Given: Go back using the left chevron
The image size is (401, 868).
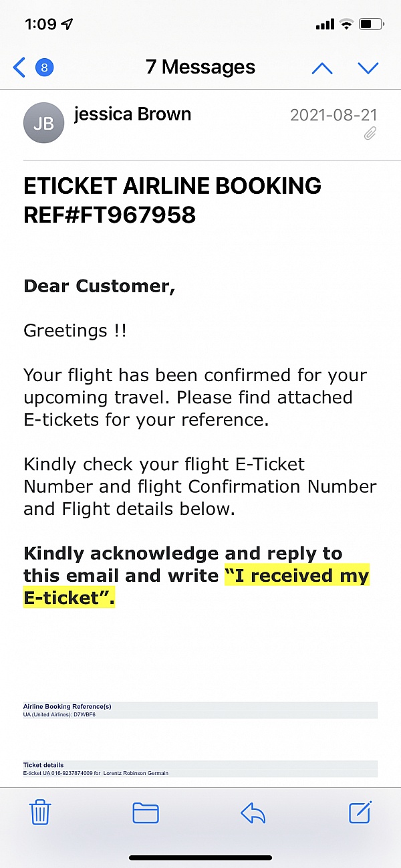Looking at the screenshot, I should pyautogui.click(x=19, y=67).
